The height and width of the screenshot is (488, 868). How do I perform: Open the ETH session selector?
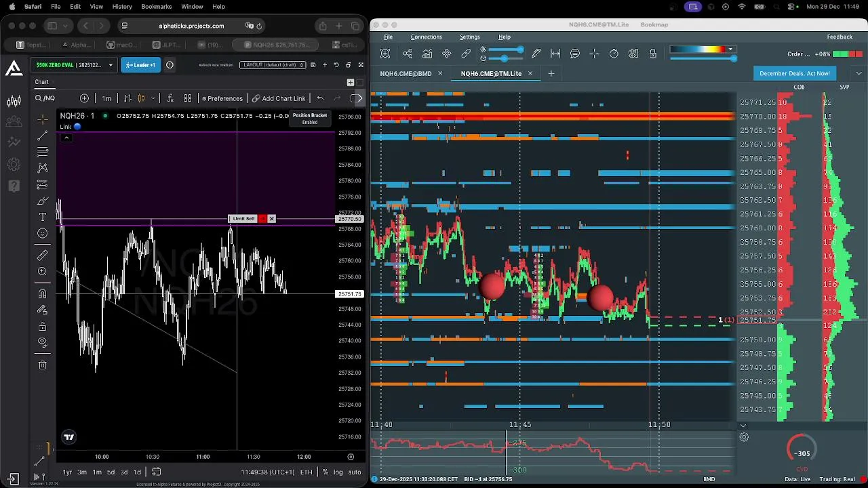tap(306, 472)
